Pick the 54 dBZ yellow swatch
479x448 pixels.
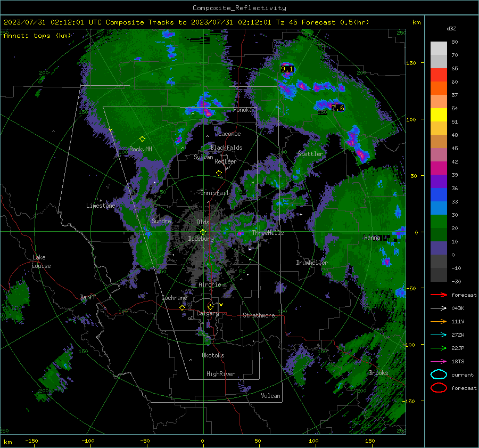tap(439, 115)
